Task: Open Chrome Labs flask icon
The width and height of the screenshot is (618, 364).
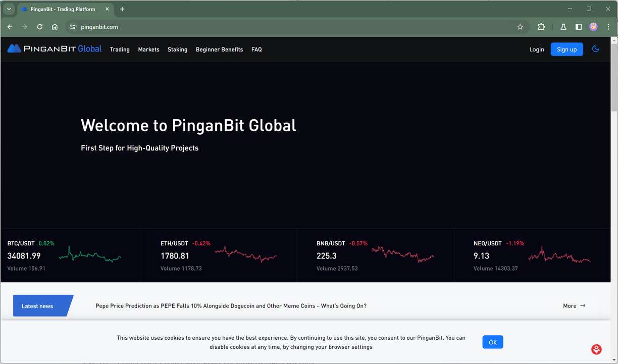Action: point(563,27)
